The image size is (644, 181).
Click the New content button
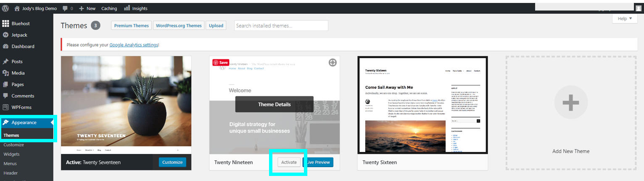(87, 8)
